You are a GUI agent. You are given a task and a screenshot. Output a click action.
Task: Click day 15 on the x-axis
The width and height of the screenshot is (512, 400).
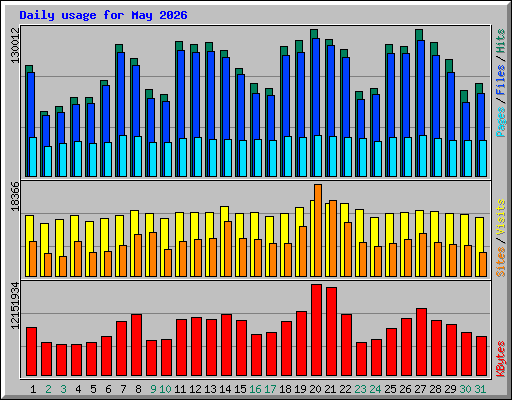(240, 389)
